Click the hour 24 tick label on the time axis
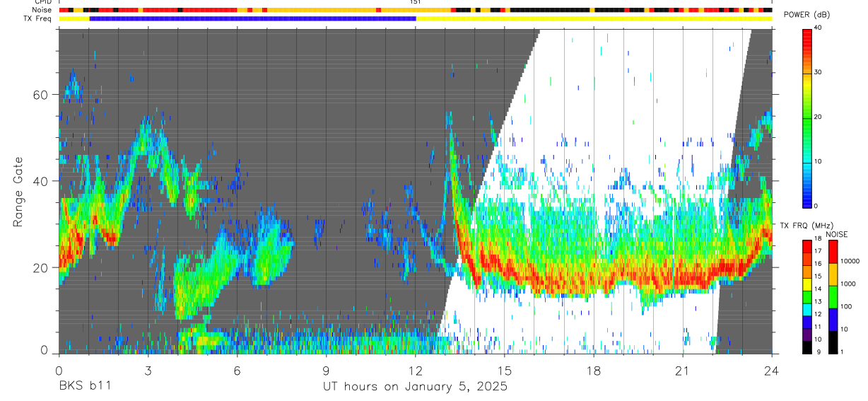868x401 pixels. pyautogui.click(x=772, y=371)
